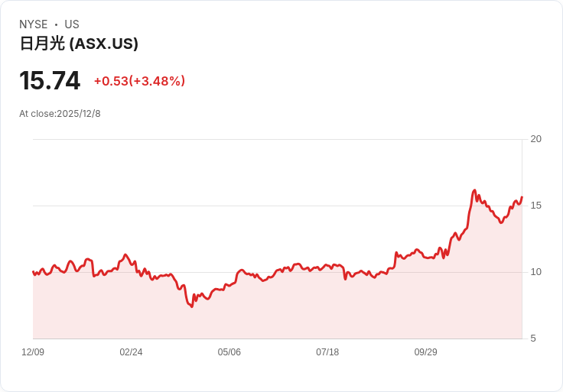Select the 02/24 date on x-axis

(x=131, y=352)
